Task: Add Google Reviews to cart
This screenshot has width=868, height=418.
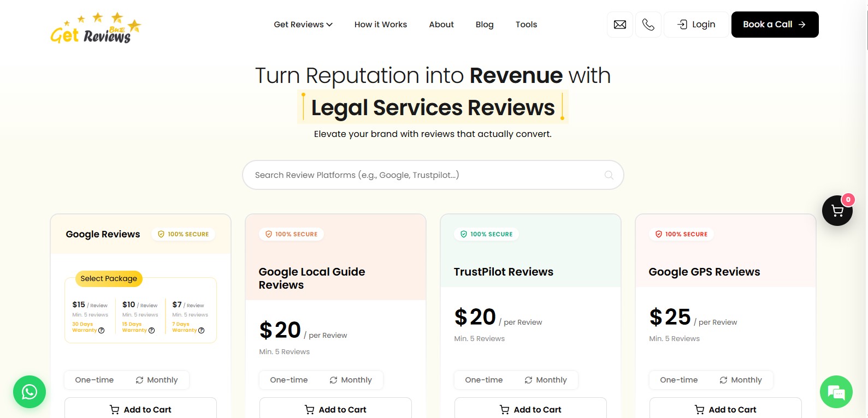Action: (x=140, y=409)
